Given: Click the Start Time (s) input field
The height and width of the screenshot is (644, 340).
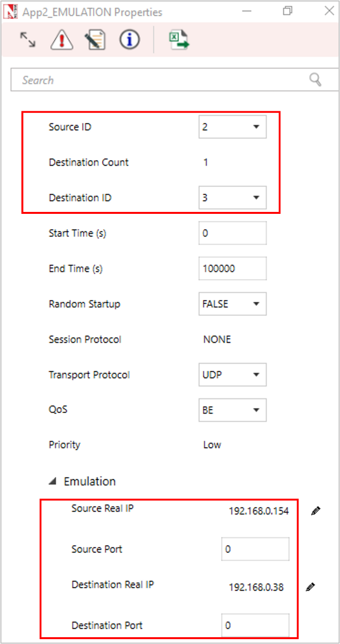Looking at the screenshot, I should pyautogui.click(x=233, y=233).
